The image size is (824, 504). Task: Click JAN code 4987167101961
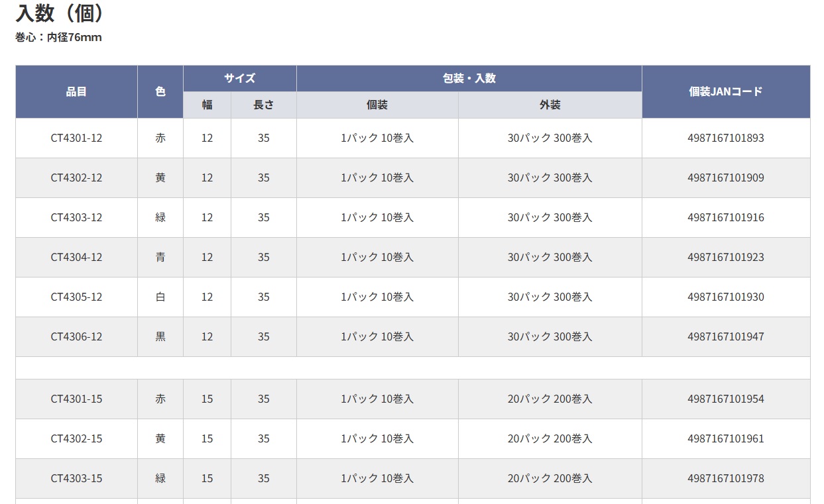pyautogui.click(x=726, y=439)
